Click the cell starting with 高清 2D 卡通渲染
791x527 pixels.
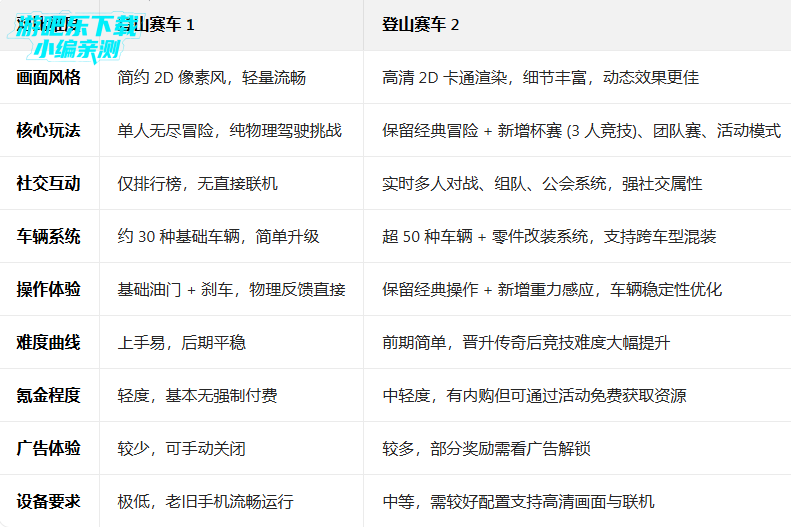[540, 77]
